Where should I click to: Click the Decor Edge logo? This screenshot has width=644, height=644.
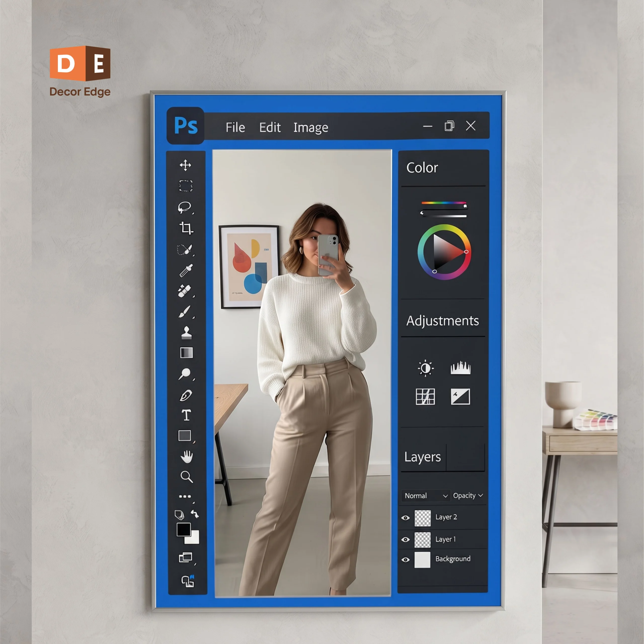point(80,71)
